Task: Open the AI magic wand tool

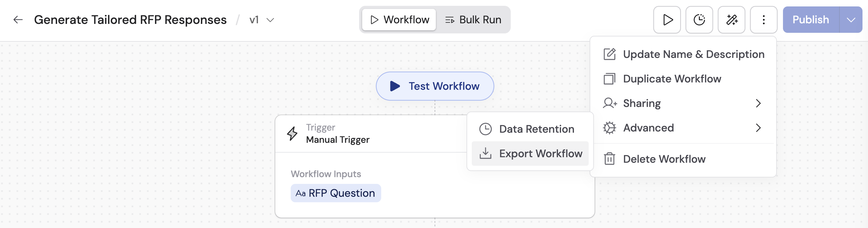Action: [x=731, y=20]
